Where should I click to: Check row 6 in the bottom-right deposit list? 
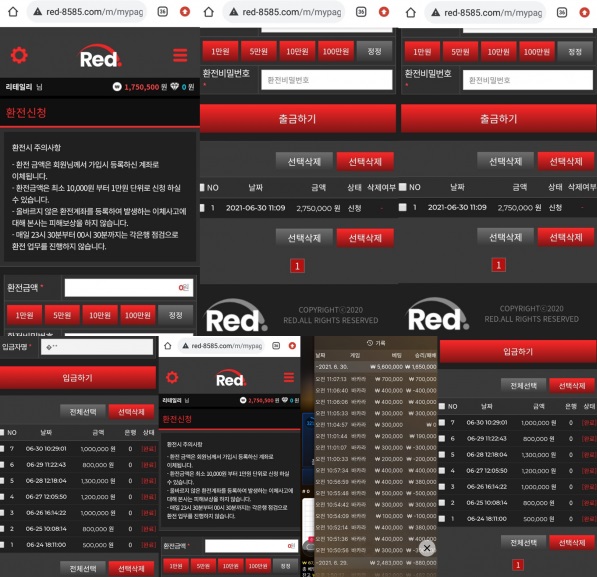point(442,438)
